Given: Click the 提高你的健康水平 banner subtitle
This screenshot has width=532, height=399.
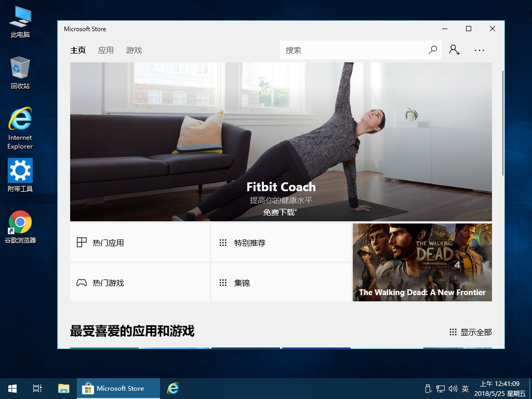Looking at the screenshot, I should (281, 200).
